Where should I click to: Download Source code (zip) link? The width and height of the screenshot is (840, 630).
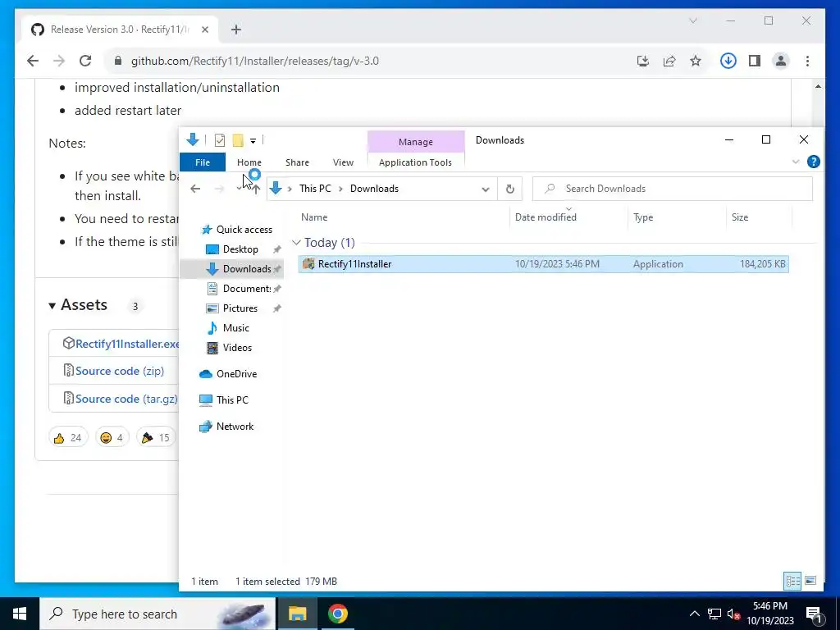(120, 371)
